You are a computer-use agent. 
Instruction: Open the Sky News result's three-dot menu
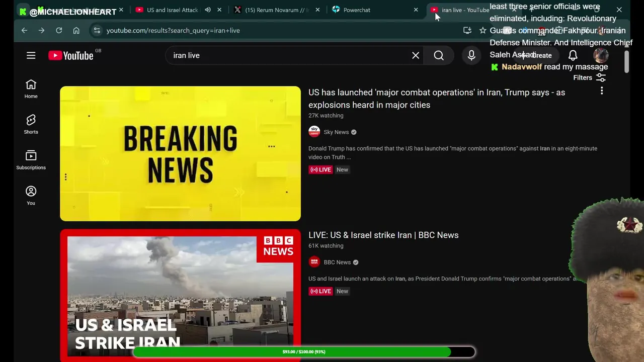point(602,91)
